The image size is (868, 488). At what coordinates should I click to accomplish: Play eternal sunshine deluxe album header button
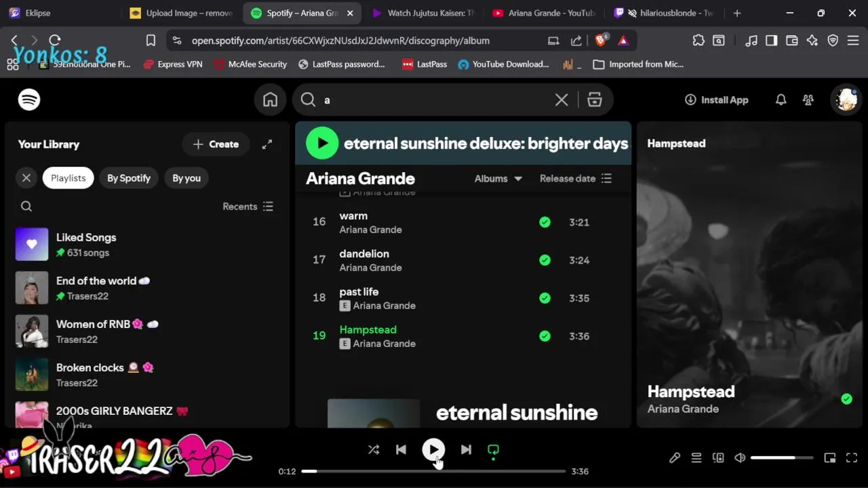click(322, 143)
